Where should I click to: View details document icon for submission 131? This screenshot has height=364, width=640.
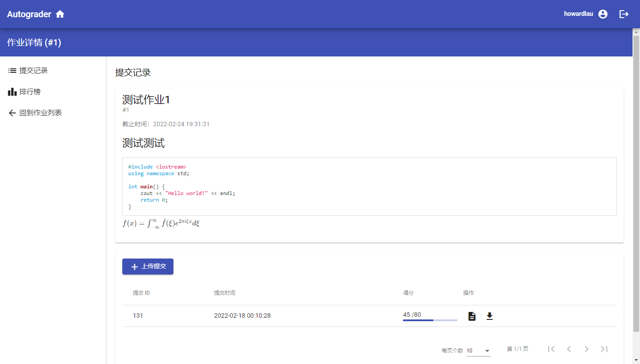[472, 316]
